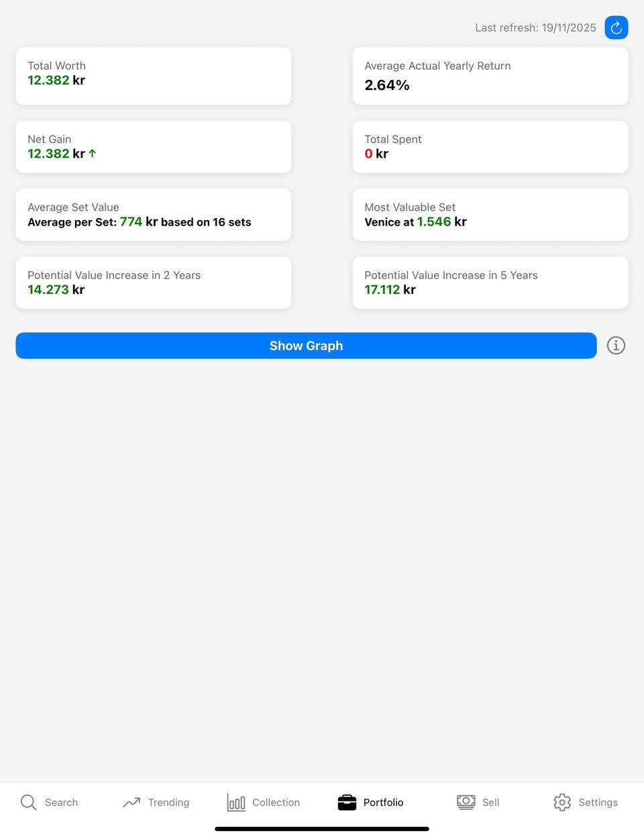Open the graph info icon
This screenshot has height=837, width=644.
(x=616, y=346)
